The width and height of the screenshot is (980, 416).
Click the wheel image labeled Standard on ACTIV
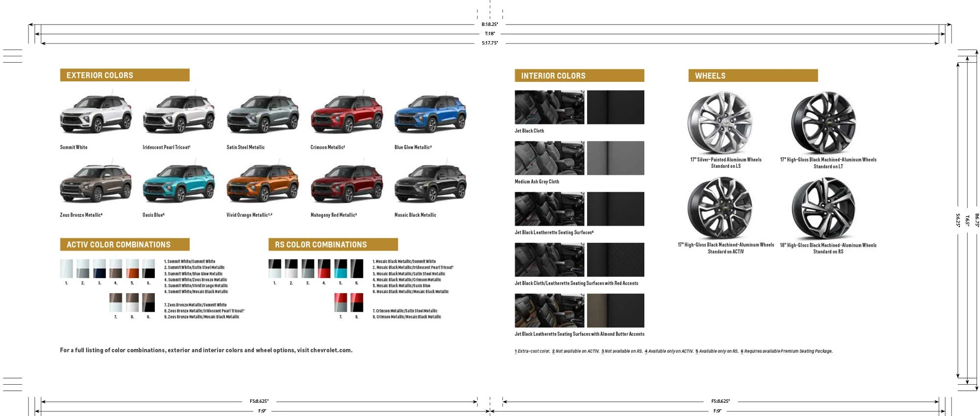tap(719, 208)
